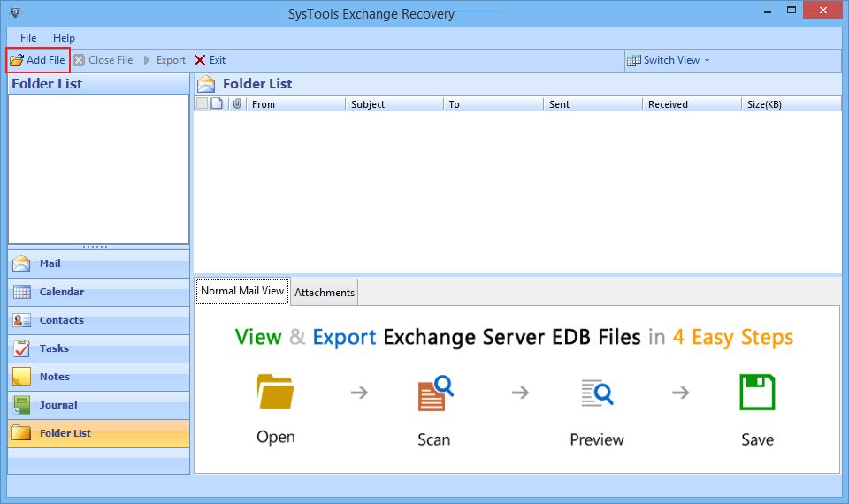Click the Add File toolbar button
This screenshot has height=504, width=849.
tap(38, 60)
